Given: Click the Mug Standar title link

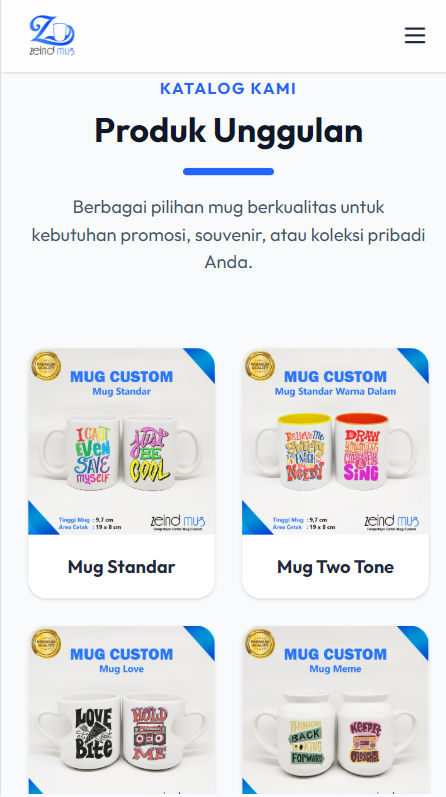Looking at the screenshot, I should click(122, 567).
